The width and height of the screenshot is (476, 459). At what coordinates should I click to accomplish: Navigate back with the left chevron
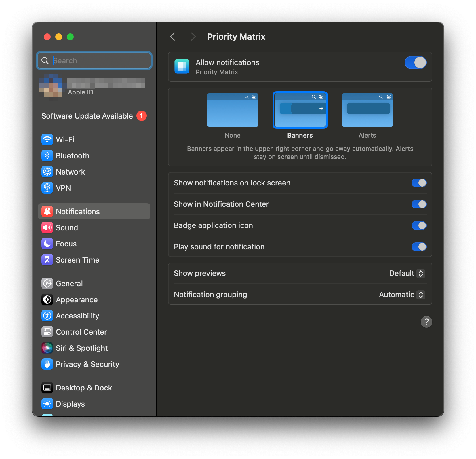coord(172,37)
